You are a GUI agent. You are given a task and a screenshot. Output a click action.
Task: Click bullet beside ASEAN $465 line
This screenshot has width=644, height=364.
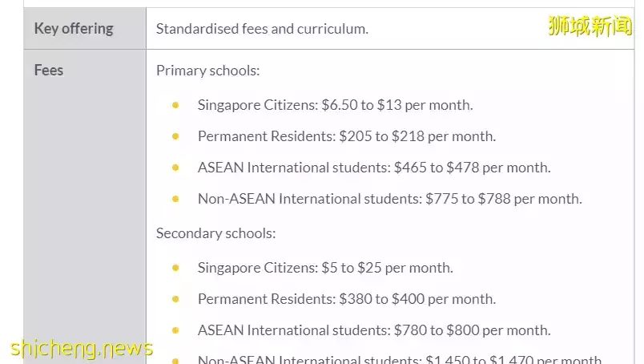175,168
